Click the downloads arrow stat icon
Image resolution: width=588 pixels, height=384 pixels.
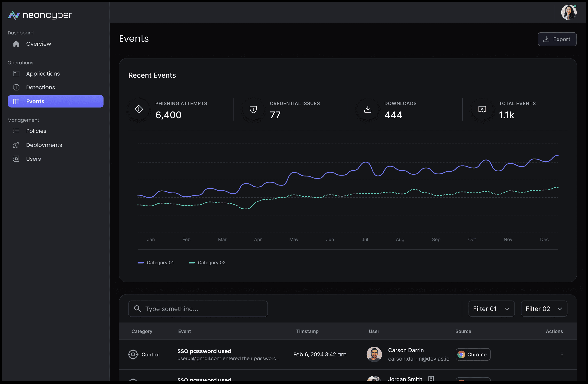pos(368,109)
